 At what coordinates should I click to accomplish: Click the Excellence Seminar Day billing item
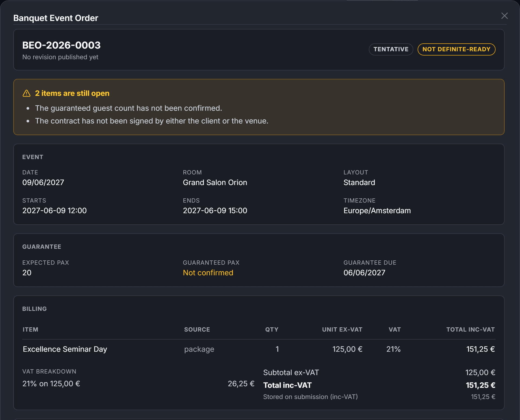(65, 349)
